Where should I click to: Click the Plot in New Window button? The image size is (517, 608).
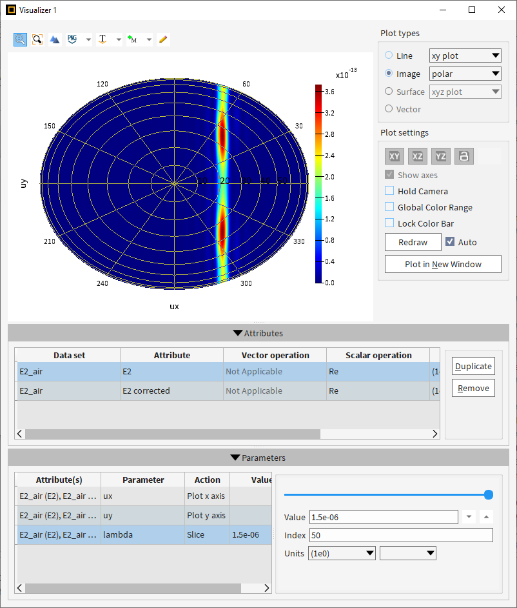[443, 264]
